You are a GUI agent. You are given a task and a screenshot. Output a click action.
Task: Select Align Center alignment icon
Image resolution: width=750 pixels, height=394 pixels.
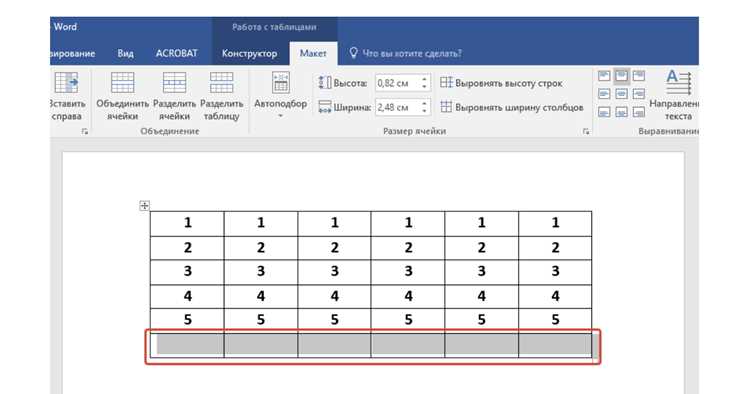pos(621,94)
